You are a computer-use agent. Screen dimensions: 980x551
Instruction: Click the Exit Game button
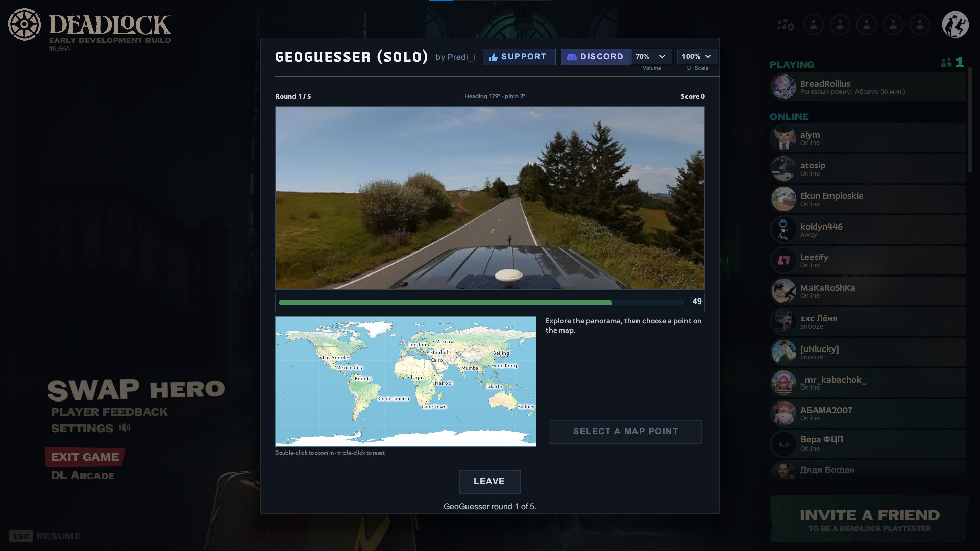click(x=85, y=457)
